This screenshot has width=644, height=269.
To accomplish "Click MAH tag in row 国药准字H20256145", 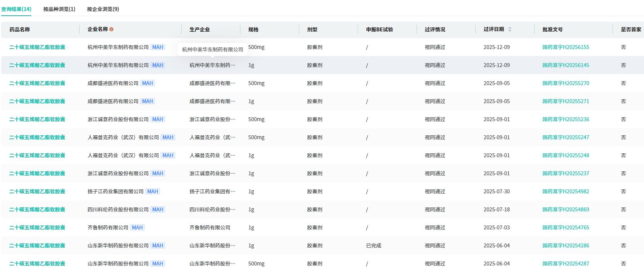I will 158,65.
